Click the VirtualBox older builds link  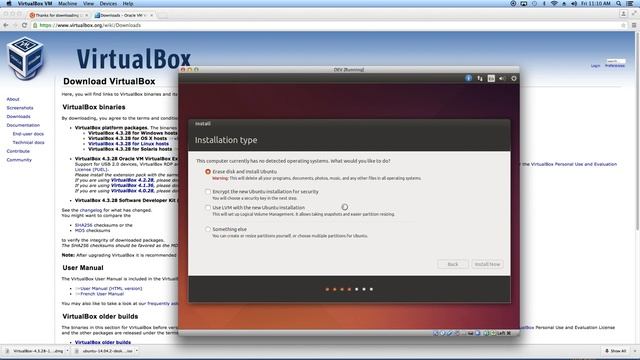pyautogui.click(x=103, y=342)
